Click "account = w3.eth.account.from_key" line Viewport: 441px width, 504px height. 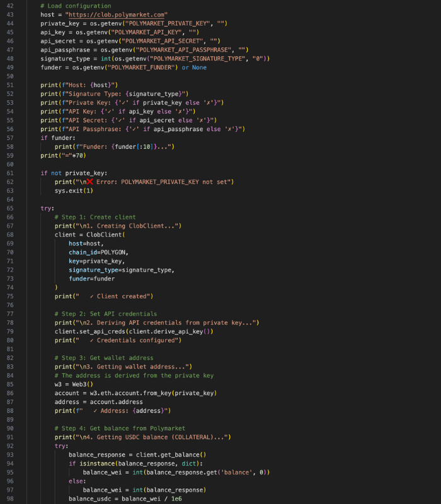[x=135, y=393]
